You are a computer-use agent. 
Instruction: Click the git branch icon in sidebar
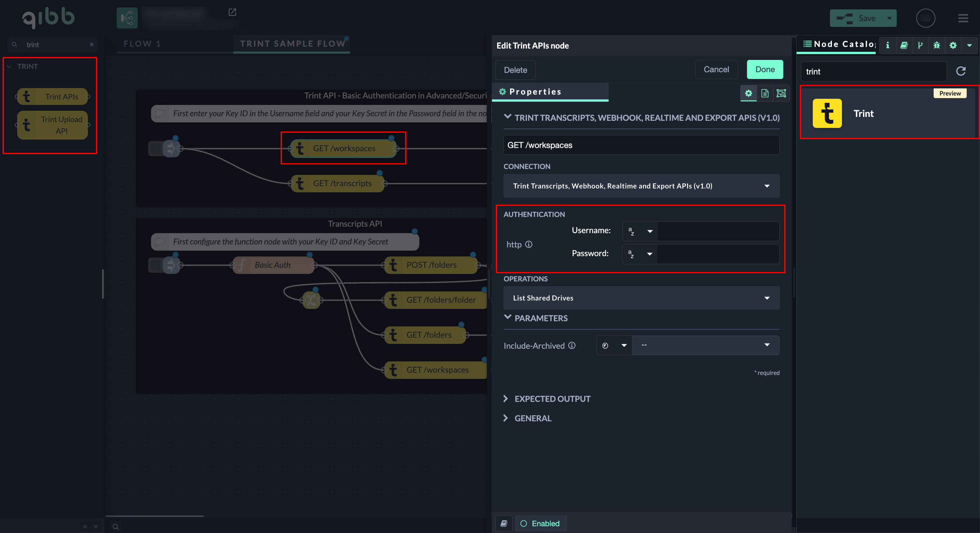point(920,45)
